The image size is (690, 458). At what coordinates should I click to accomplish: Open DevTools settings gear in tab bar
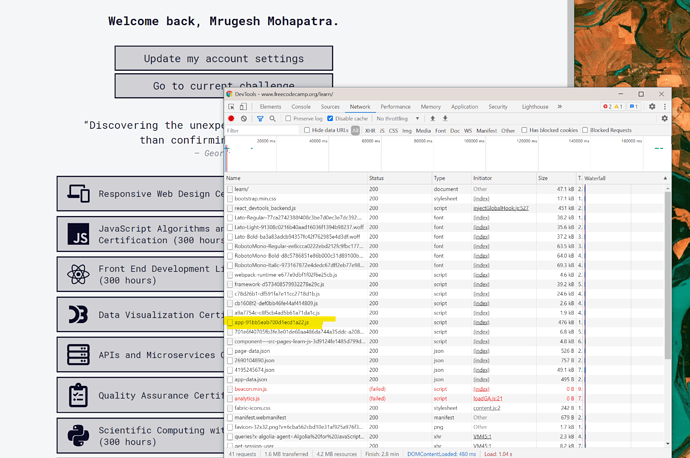pyautogui.click(x=652, y=106)
